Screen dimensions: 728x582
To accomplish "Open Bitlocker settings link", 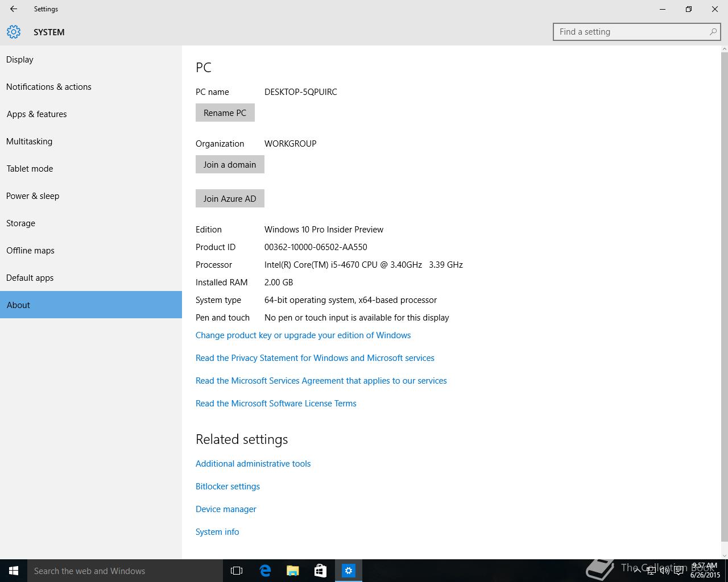I will point(227,487).
